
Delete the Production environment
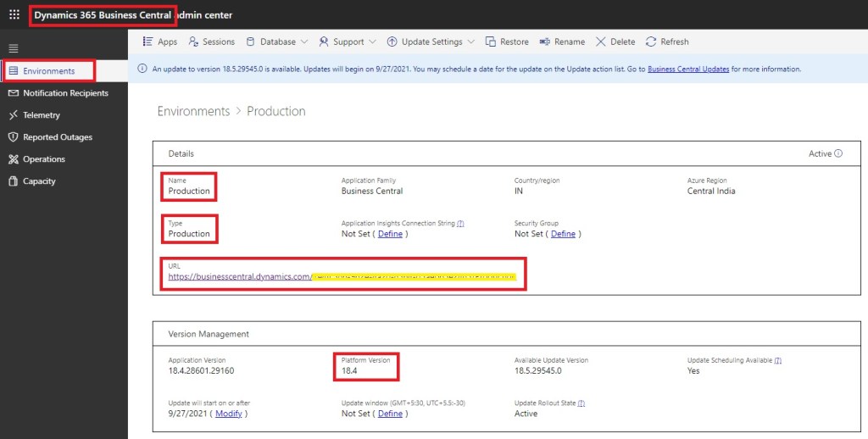pos(615,42)
